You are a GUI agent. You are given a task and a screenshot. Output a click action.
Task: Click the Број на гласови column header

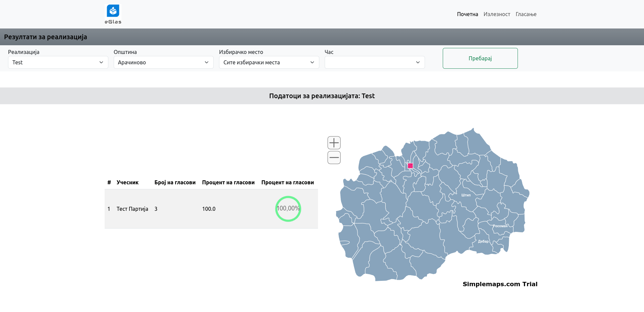pyautogui.click(x=175, y=182)
